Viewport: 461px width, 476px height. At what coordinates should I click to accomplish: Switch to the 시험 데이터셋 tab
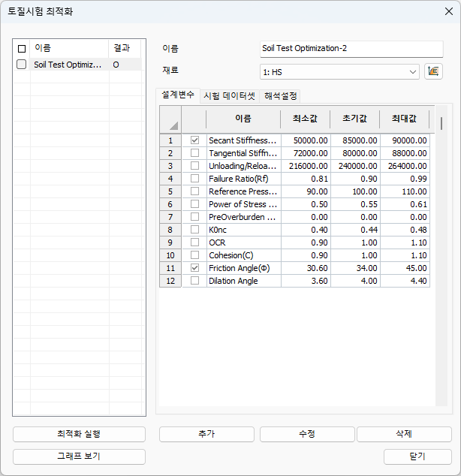[x=230, y=96]
